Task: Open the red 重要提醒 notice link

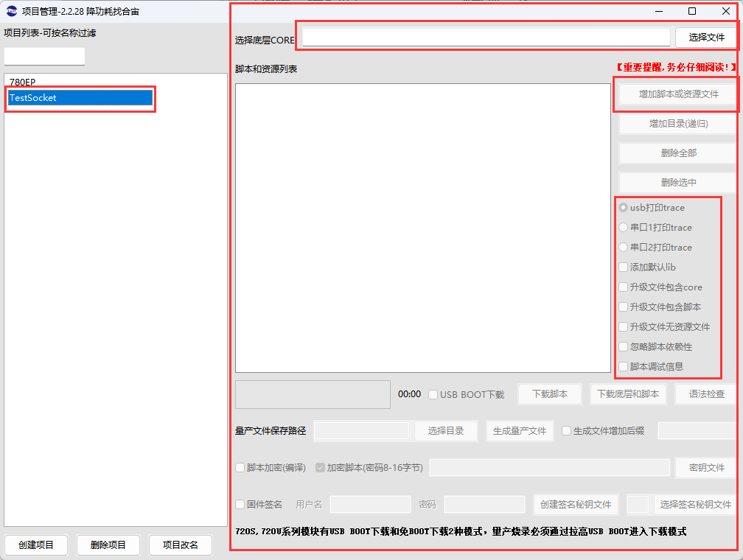Action: [676, 67]
